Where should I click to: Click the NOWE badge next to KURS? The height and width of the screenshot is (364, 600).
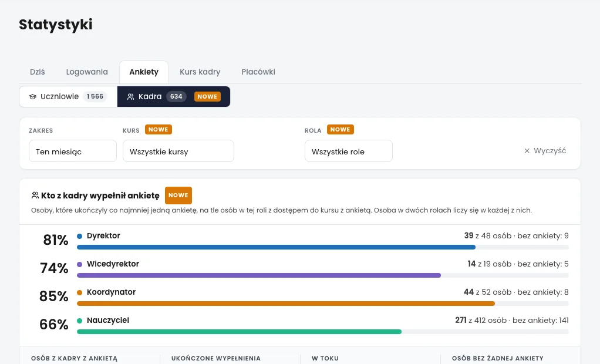pos(159,129)
